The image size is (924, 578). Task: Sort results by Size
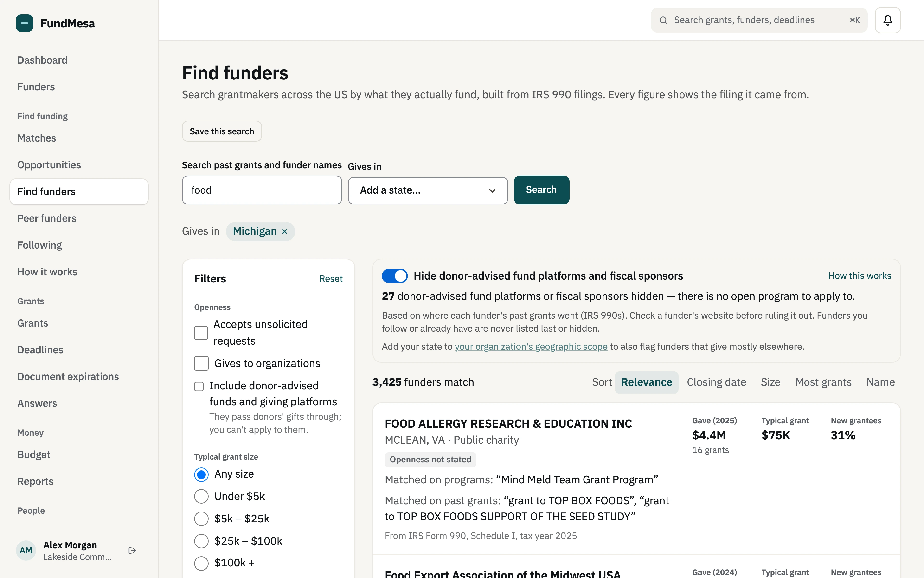(770, 382)
